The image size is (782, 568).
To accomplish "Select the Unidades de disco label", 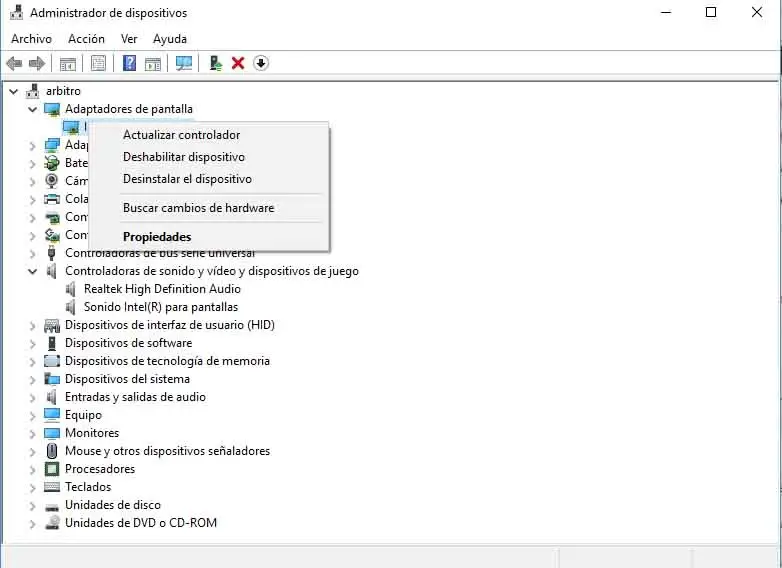I will pyautogui.click(x=113, y=505).
